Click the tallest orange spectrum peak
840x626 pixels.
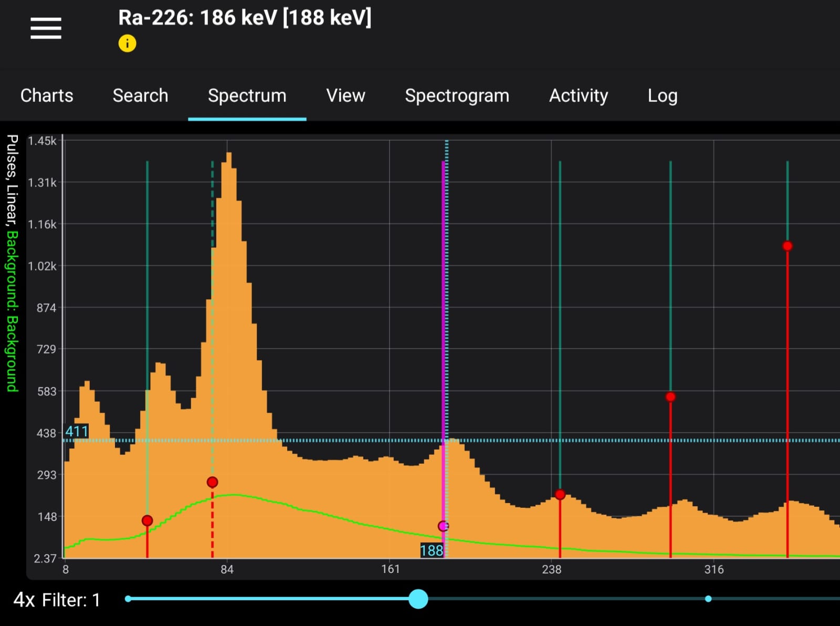tap(229, 158)
